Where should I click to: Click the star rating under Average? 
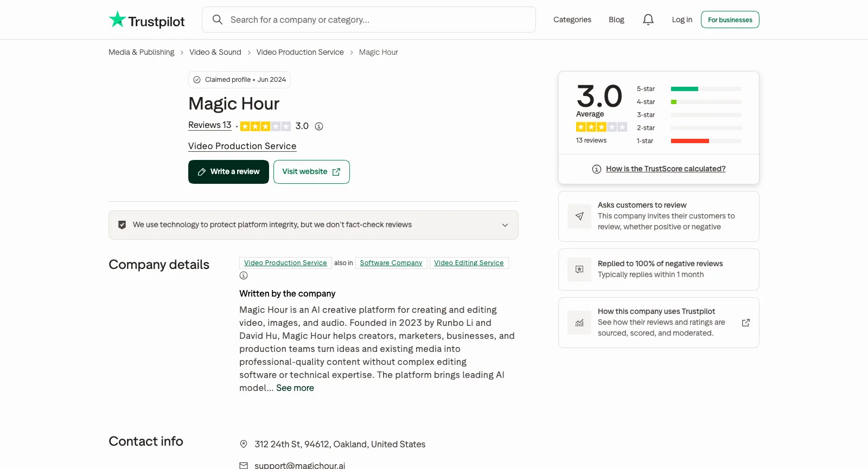pos(602,127)
